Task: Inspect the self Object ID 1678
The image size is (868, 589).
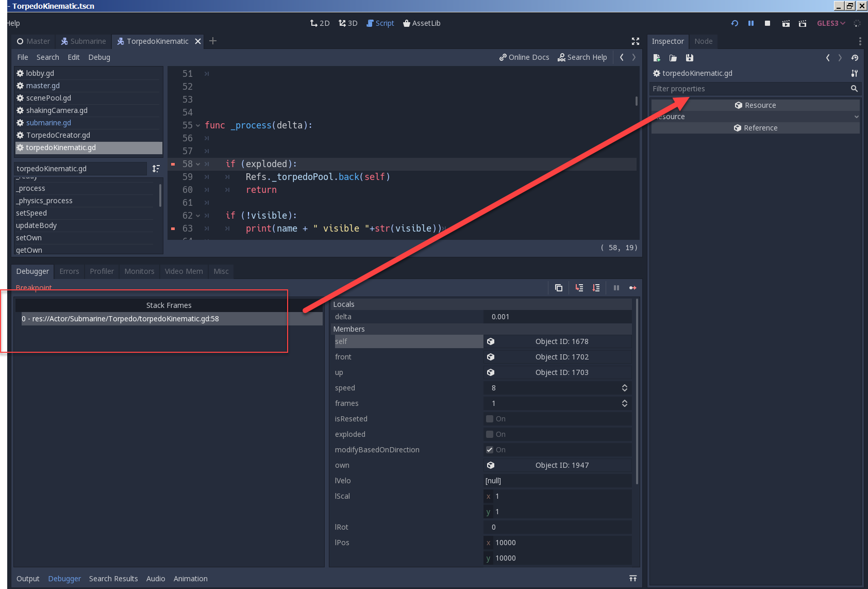Action: point(558,341)
